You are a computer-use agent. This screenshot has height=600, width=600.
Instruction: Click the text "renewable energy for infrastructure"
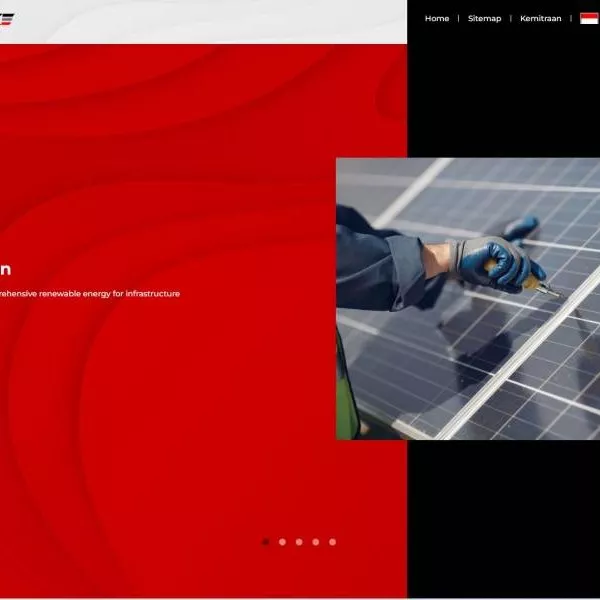109,293
